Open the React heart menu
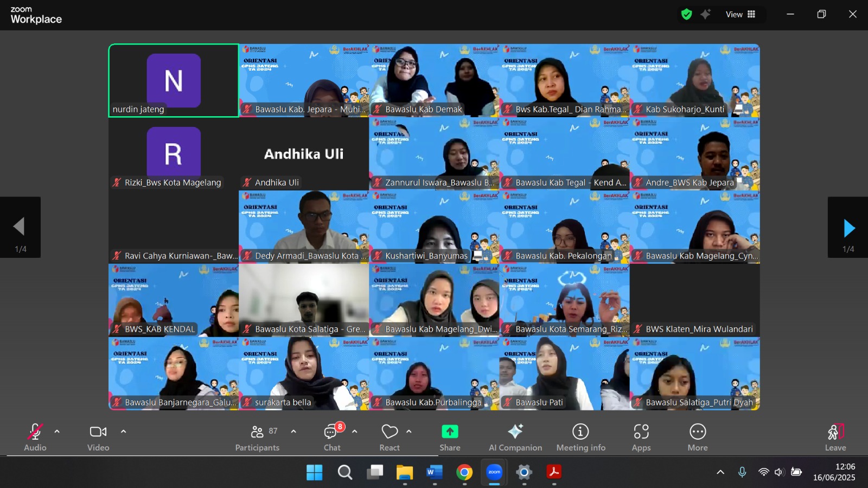 (390, 437)
